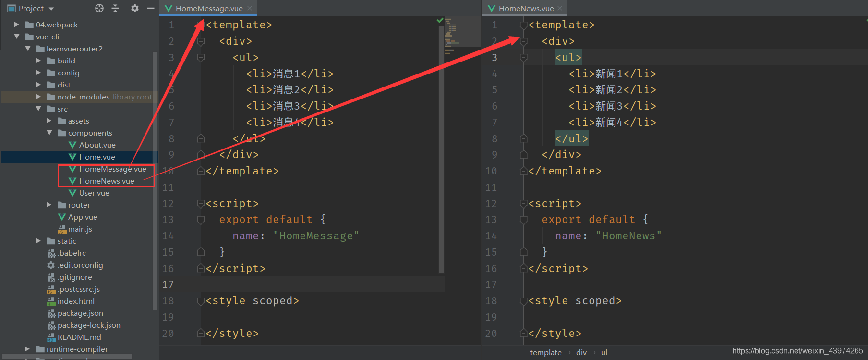This screenshot has width=868, height=360.
Task: Select About.vue in the project tree
Action: (x=97, y=145)
